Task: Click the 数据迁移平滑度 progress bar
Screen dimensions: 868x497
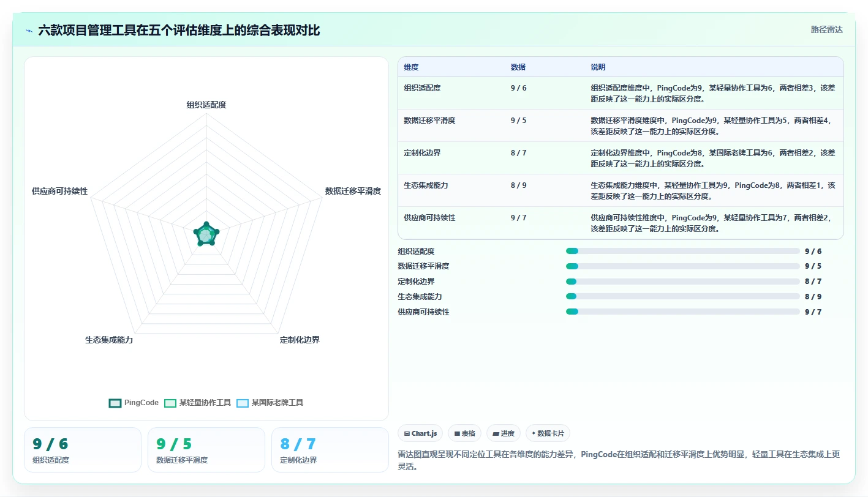Action: [x=683, y=266]
